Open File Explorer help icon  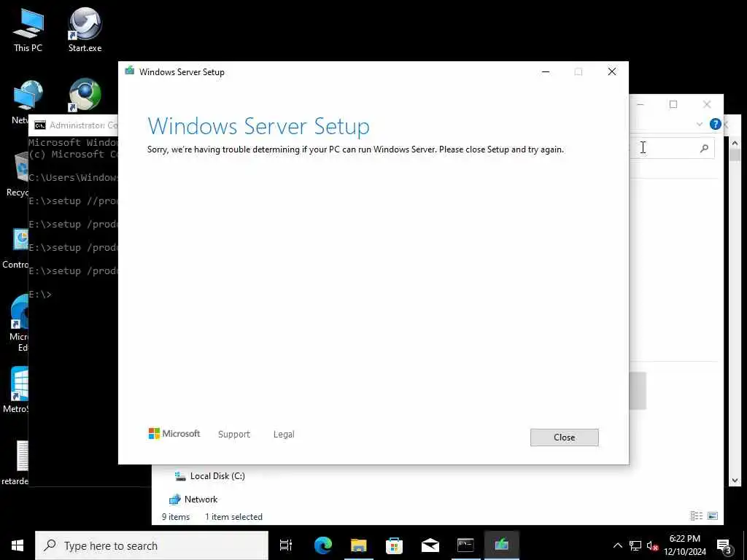coord(715,124)
